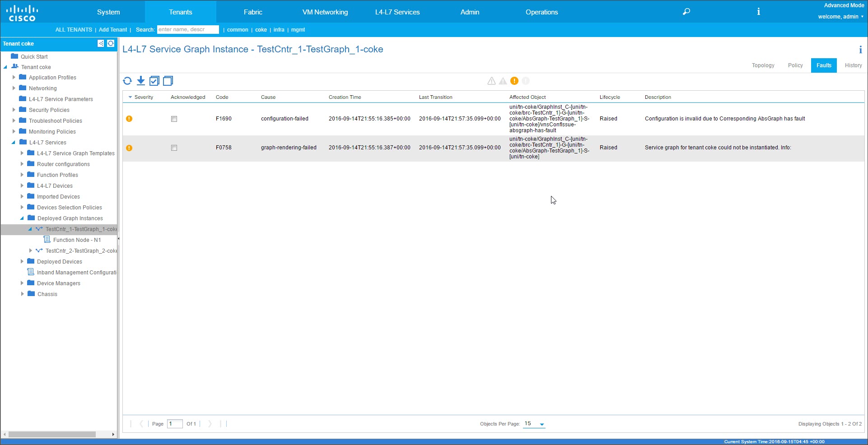Image resolution: width=868 pixels, height=445 pixels.
Task: Open the welcome admin user dropdown
Action: tap(841, 17)
